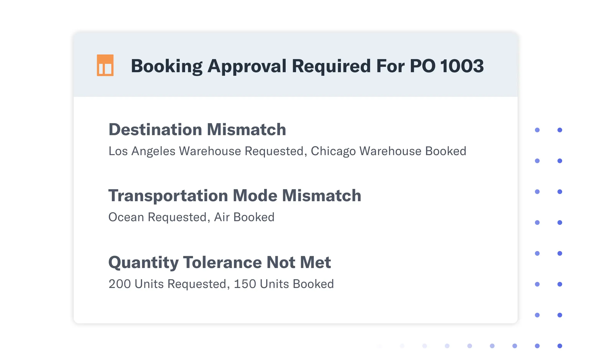
Task: Open the Destination Mismatch heading
Action: pos(197,129)
